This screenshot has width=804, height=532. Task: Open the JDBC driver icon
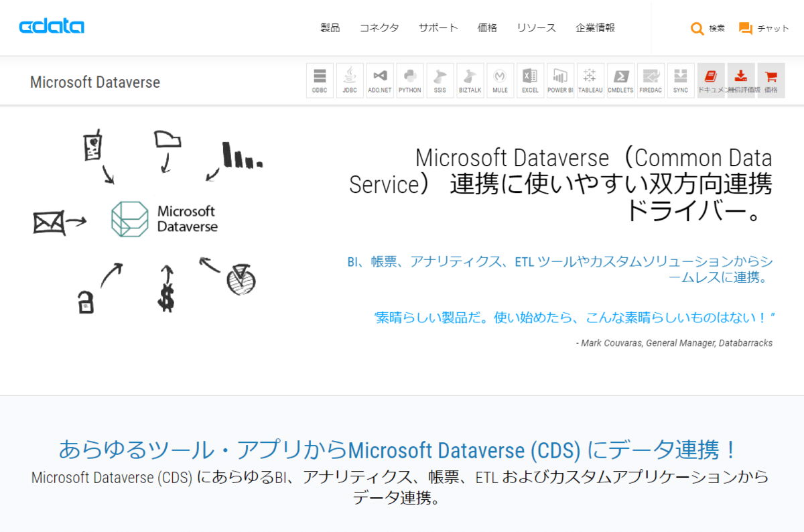[350, 80]
